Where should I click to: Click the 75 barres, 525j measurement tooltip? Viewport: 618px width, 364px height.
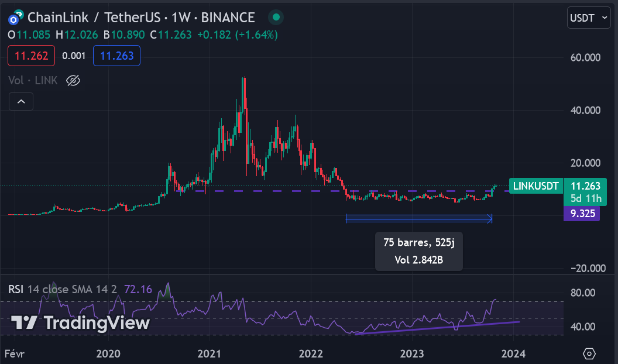pyautogui.click(x=418, y=251)
